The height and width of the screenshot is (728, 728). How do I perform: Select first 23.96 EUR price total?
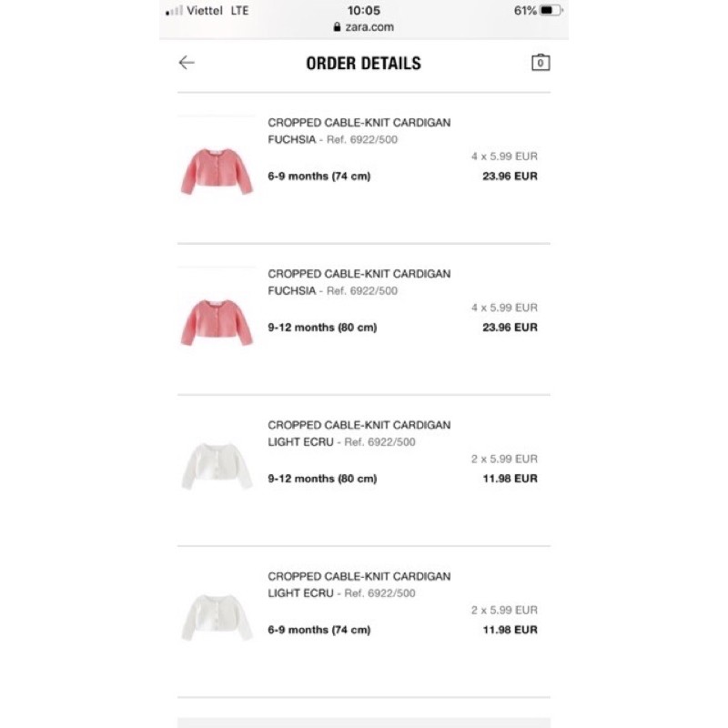(510, 176)
